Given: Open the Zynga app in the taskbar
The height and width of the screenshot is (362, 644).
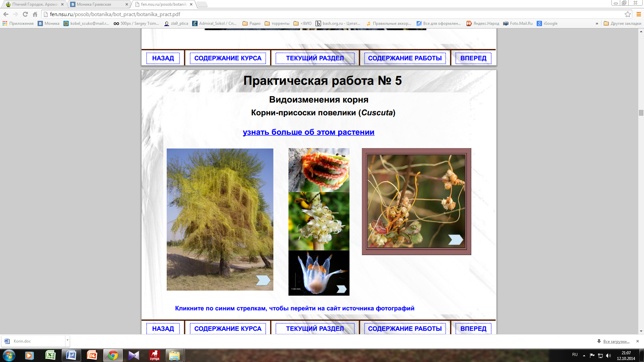Looking at the screenshot, I should coord(154,355).
